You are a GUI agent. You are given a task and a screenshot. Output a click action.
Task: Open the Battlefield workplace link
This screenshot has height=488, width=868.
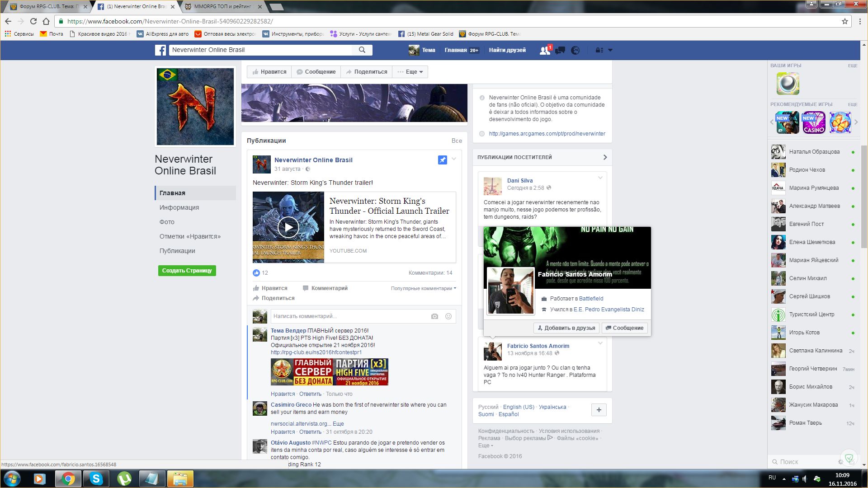(x=591, y=299)
